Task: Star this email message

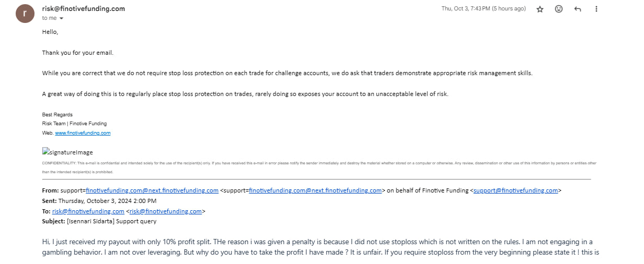Action: 540,9
